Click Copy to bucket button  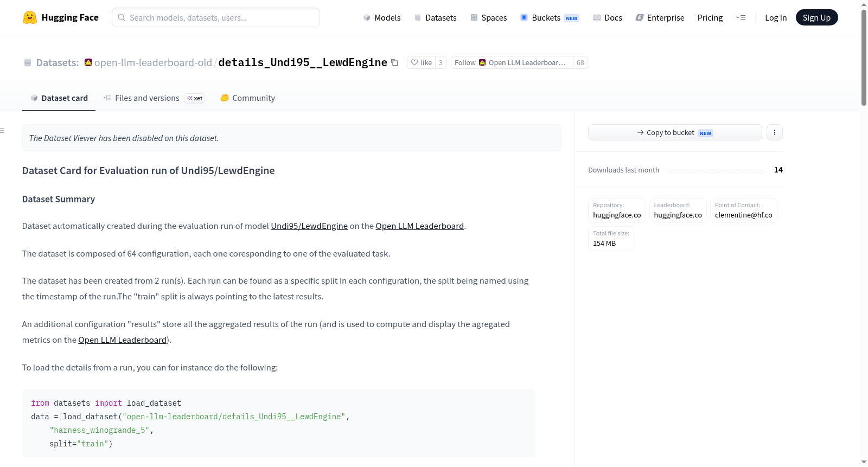(675, 132)
